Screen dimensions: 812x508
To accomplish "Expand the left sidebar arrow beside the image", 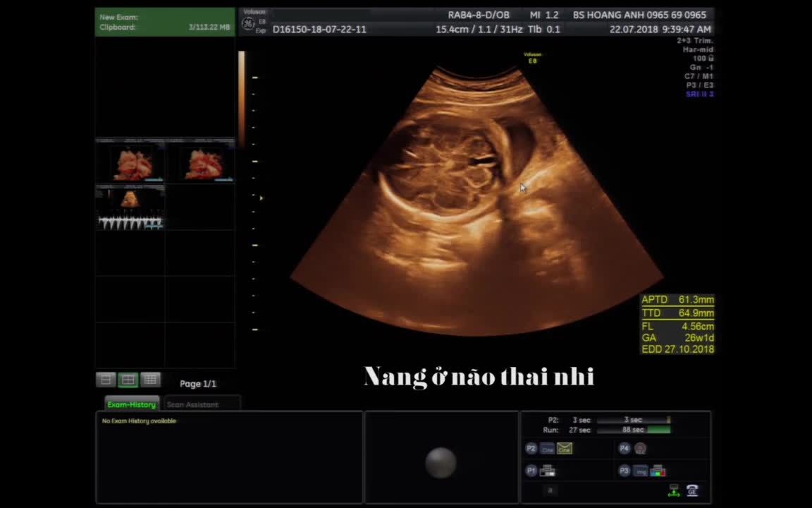I will [261, 198].
